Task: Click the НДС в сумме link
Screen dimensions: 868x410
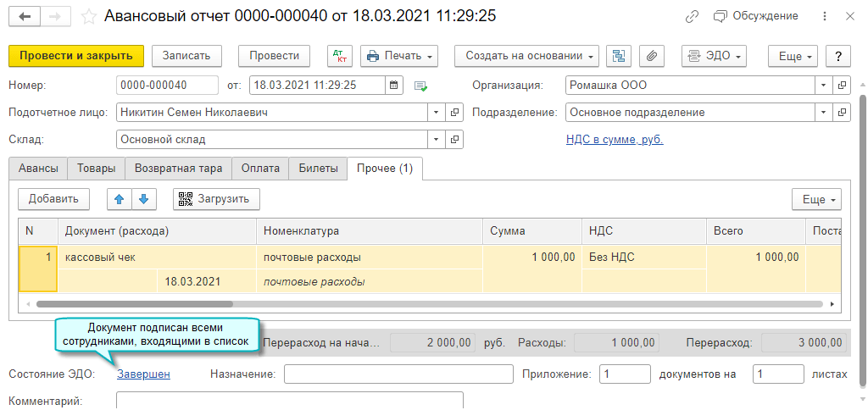Action: (615, 140)
